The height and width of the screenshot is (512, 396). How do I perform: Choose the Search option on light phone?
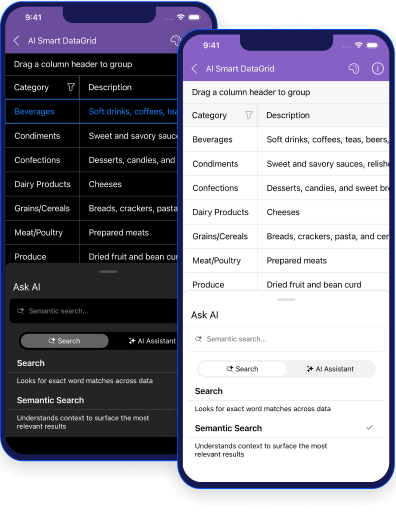286,391
